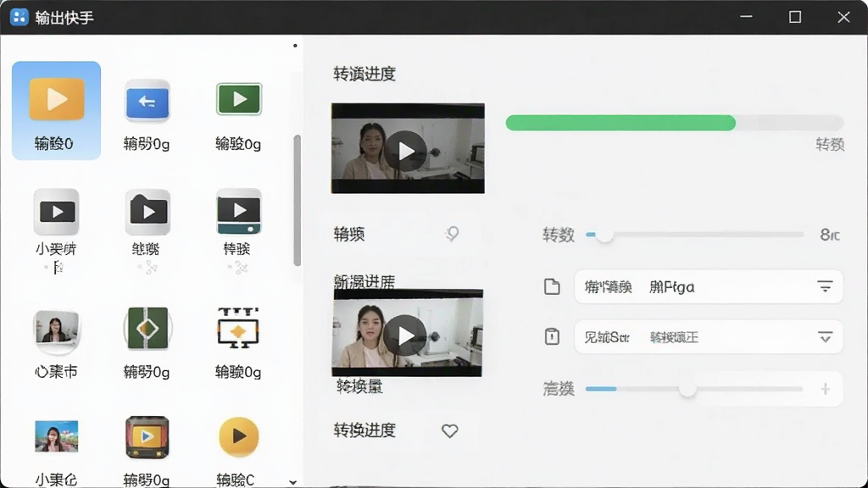The width and height of the screenshot is (868, 488).
Task: Click the filter lines icon in first dropdown
Action: click(825, 286)
